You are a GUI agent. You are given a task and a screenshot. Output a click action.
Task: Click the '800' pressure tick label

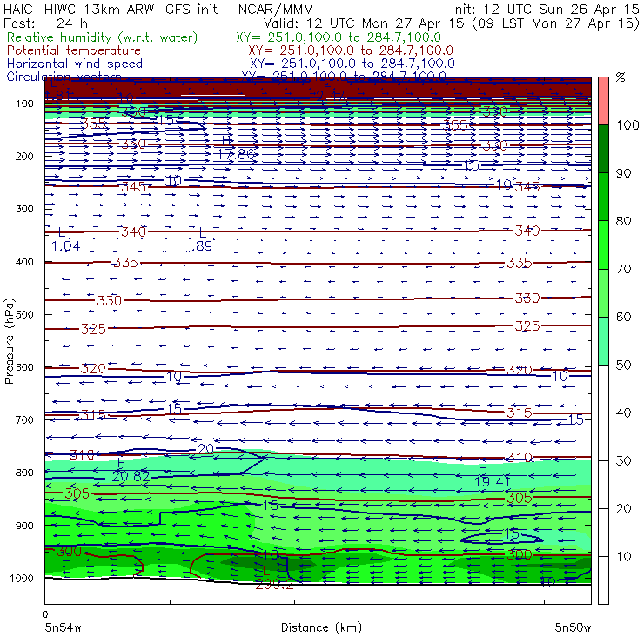pos(25,473)
